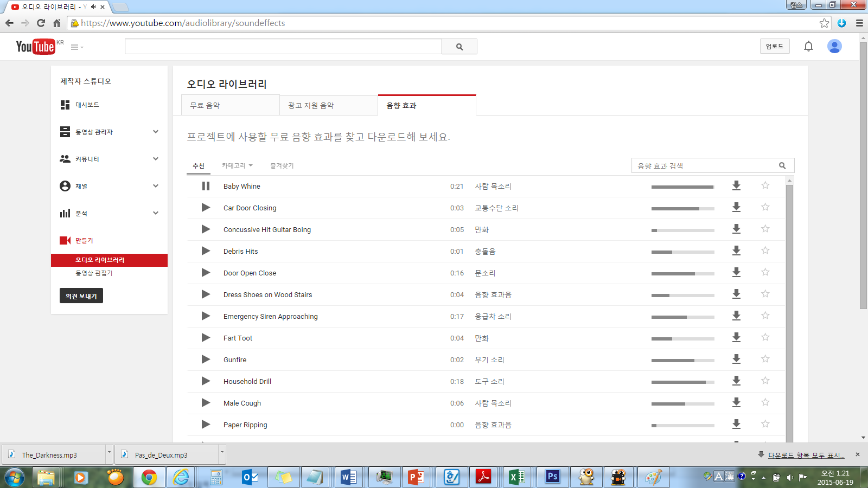Viewport: 868px width, 488px height.
Task: Download Household Drill sound
Action: coord(736,381)
